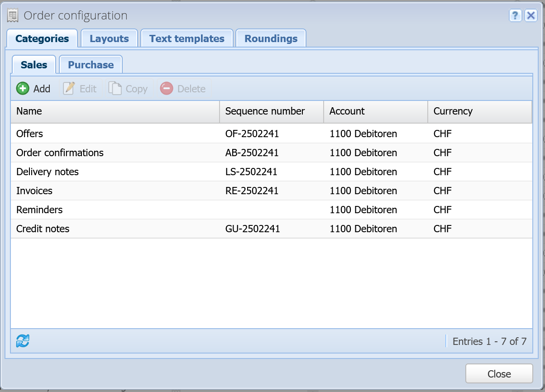Screen dimensions: 545x392
Task: Sort by the Name column header
Action: (x=115, y=111)
